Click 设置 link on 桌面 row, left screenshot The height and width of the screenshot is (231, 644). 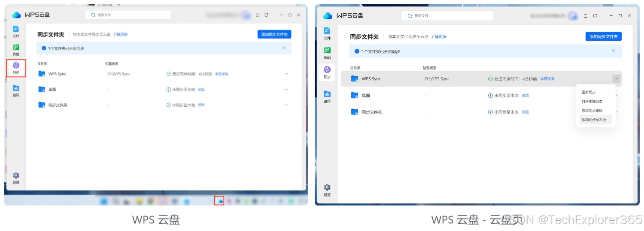click(x=201, y=90)
